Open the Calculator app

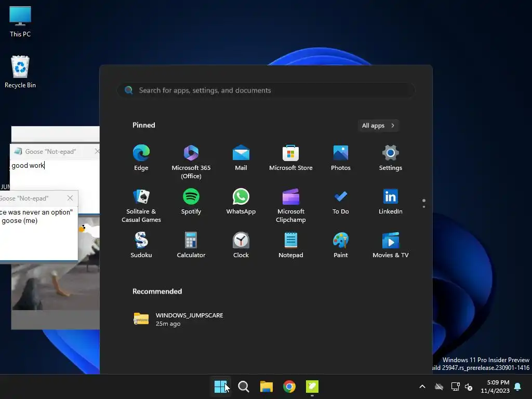point(191,245)
